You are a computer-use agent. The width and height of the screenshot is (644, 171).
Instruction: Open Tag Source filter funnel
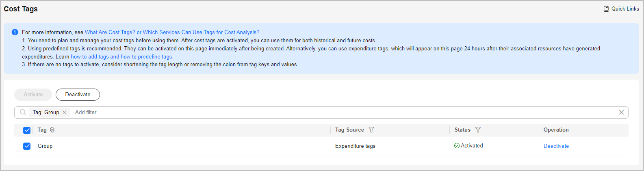coord(371,130)
